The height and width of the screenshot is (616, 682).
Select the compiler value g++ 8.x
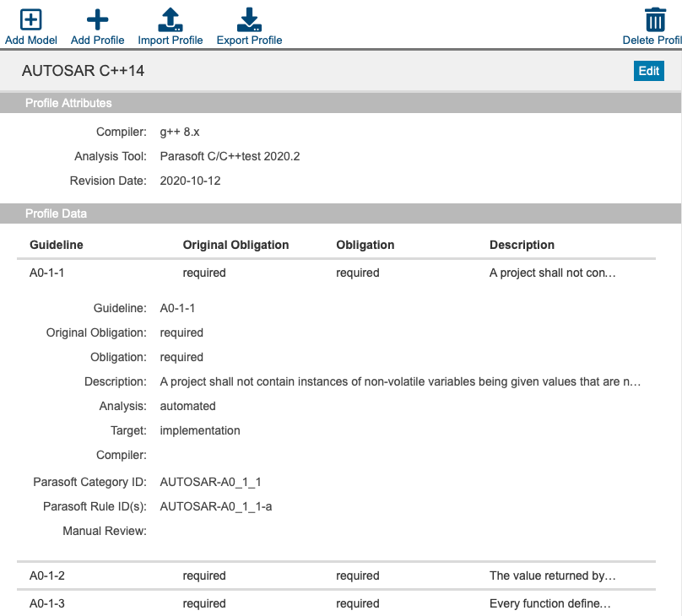point(180,132)
